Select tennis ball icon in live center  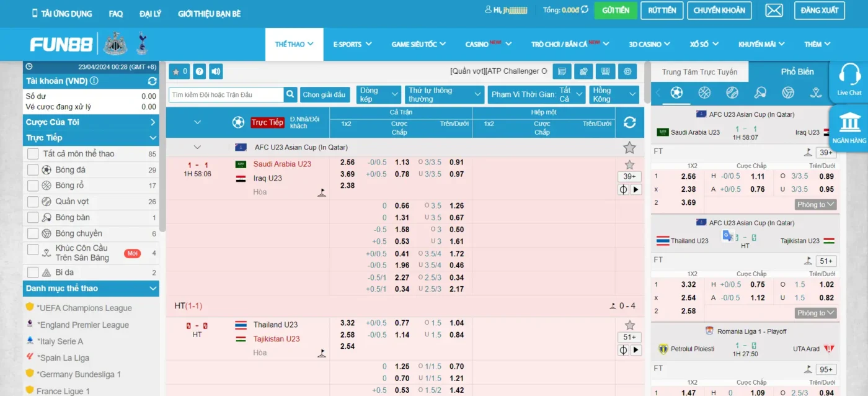coord(732,92)
